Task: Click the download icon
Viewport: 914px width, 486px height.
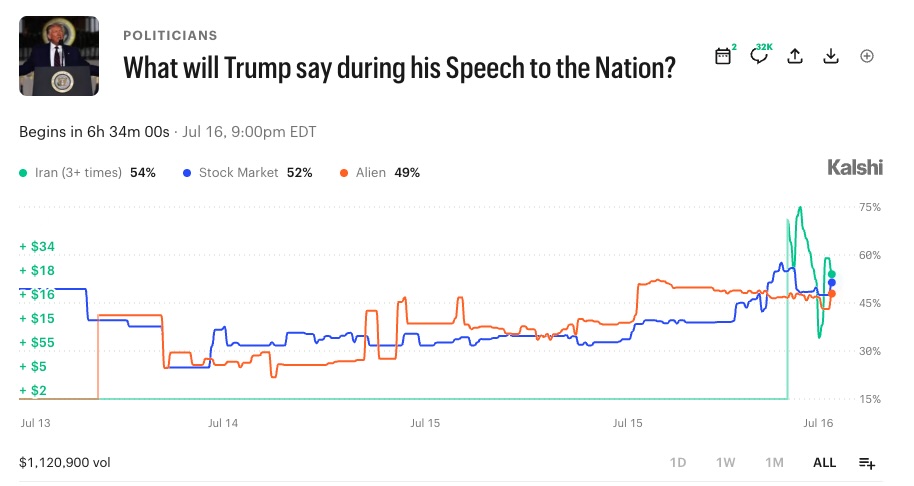Action: tap(831, 56)
